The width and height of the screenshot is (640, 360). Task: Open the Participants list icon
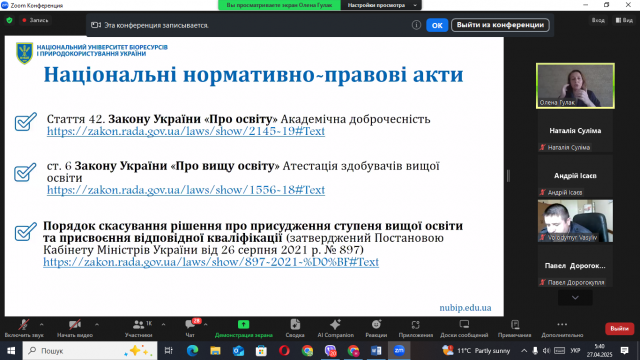click(139, 325)
